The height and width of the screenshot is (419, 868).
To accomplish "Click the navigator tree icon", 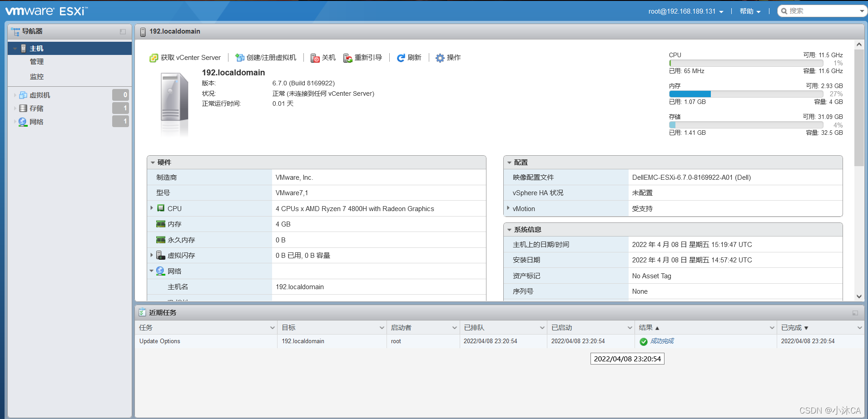I will tap(15, 31).
